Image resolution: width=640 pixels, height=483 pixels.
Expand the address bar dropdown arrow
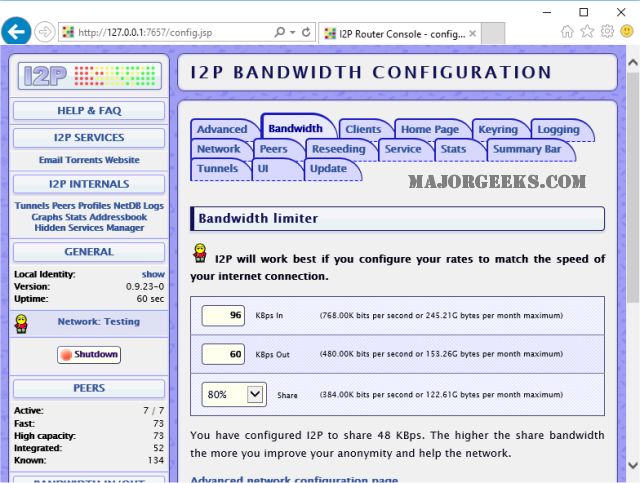point(293,32)
